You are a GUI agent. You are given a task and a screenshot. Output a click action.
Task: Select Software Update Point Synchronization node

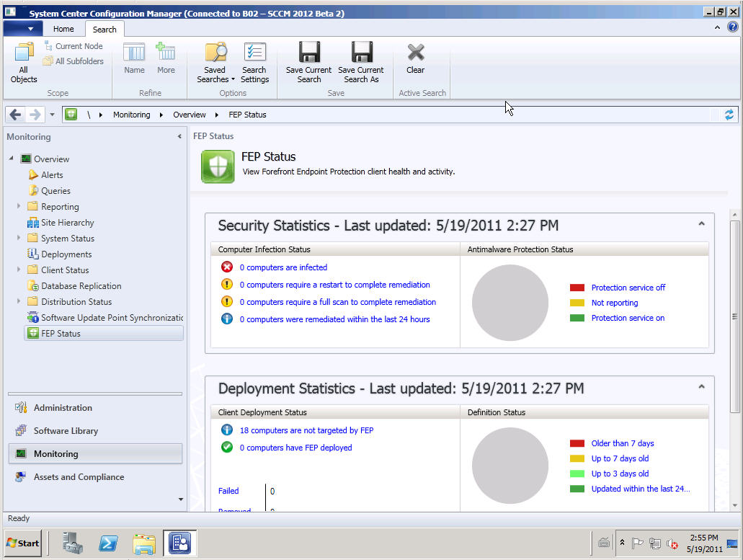[x=104, y=318]
